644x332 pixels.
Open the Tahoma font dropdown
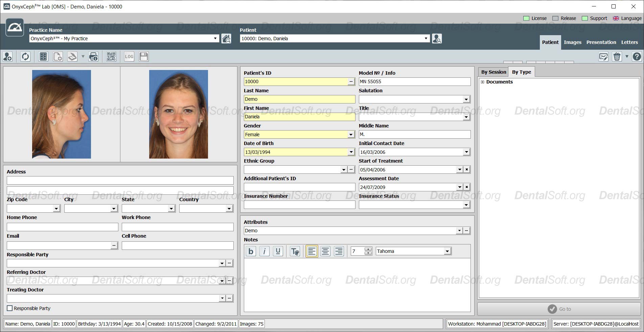pos(447,251)
